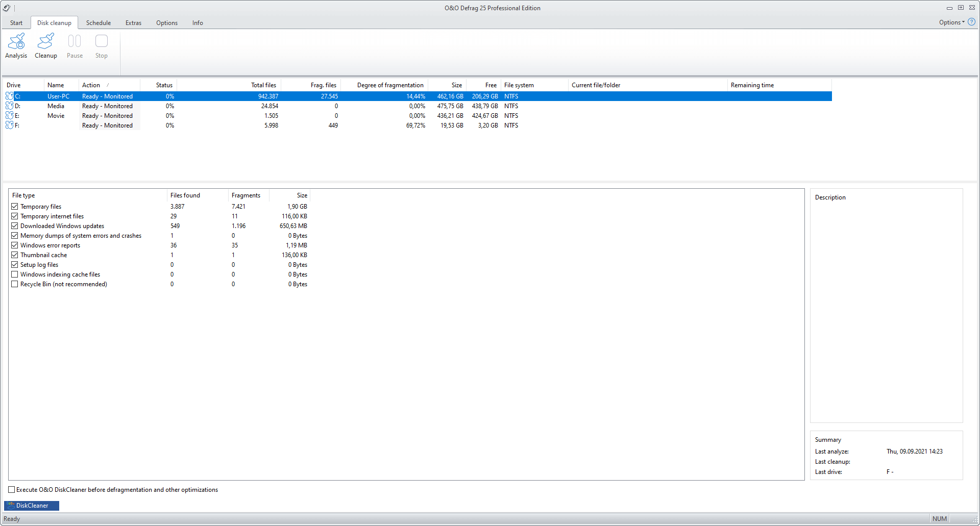
Task: Select the E: drive icon
Action: tap(10, 115)
